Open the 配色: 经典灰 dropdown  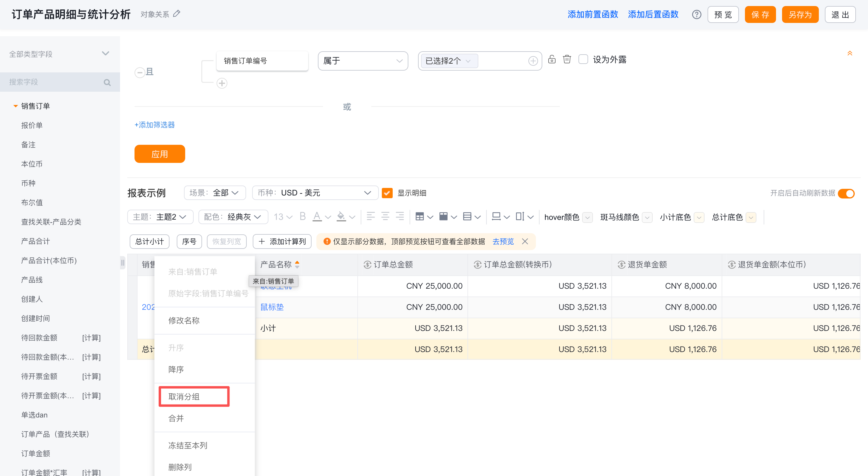(233, 216)
